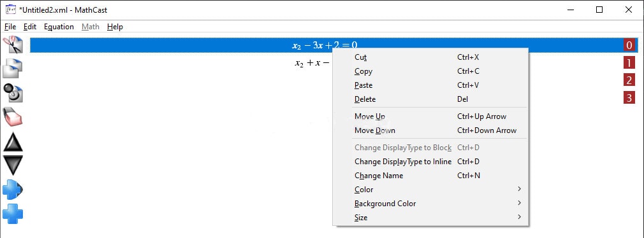Click the eraser Delete icon
Viewport: 644px width, 238px height.
click(13, 117)
